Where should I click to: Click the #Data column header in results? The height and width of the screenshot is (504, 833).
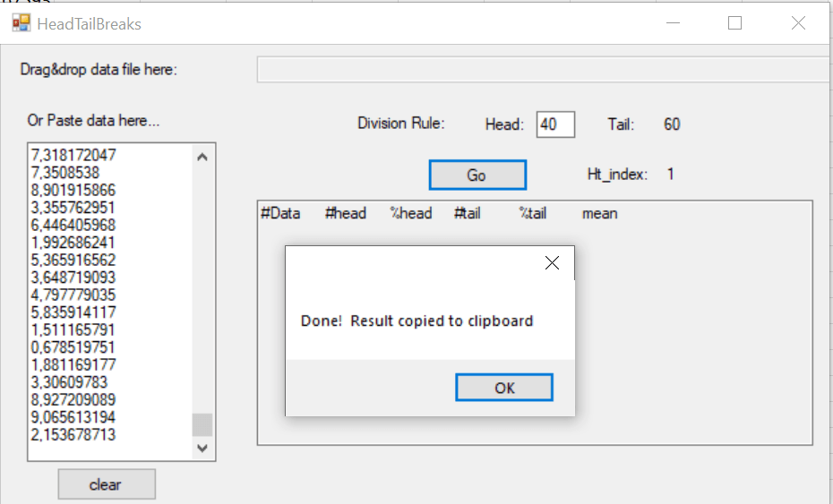pos(280,214)
